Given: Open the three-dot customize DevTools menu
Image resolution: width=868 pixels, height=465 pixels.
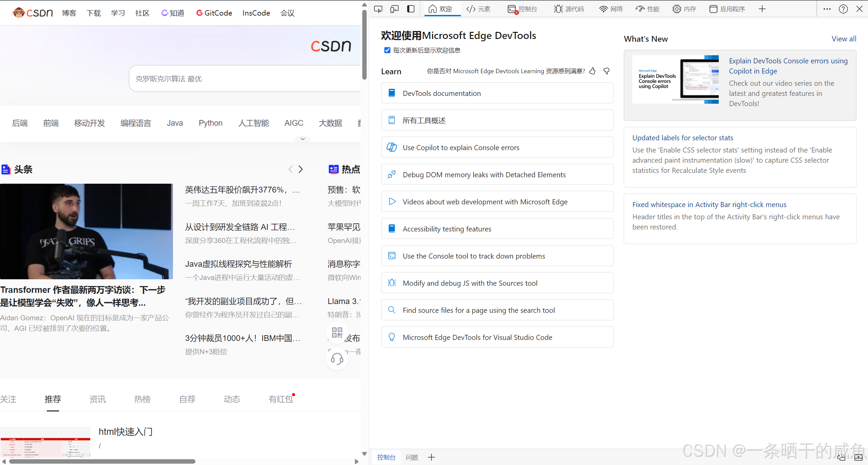Looking at the screenshot, I should (827, 9).
